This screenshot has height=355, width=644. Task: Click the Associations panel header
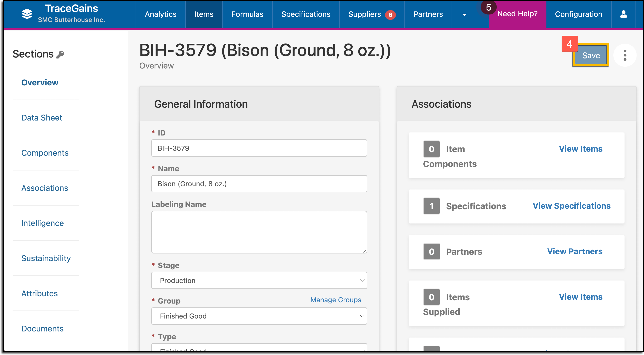click(x=516, y=104)
